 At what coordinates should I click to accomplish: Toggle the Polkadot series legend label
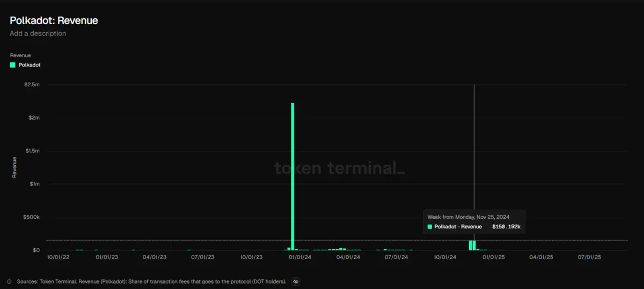[x=30, y=65]
